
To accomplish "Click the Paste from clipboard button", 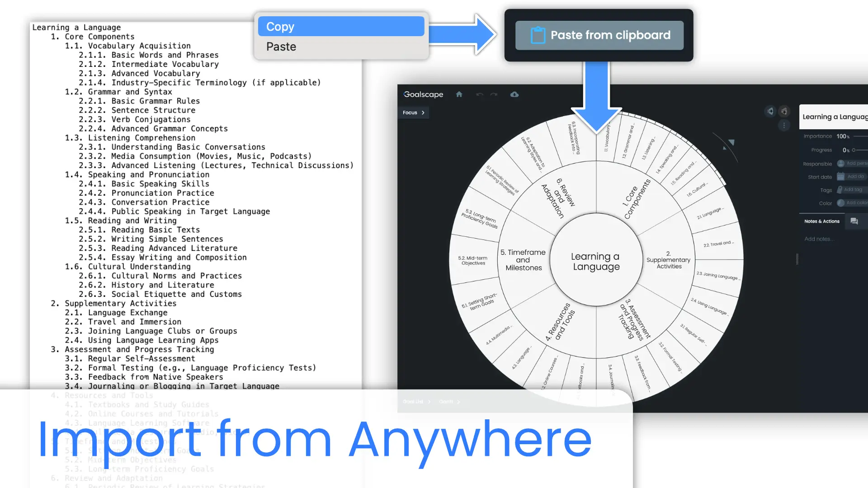I will (x=599, y=35).
